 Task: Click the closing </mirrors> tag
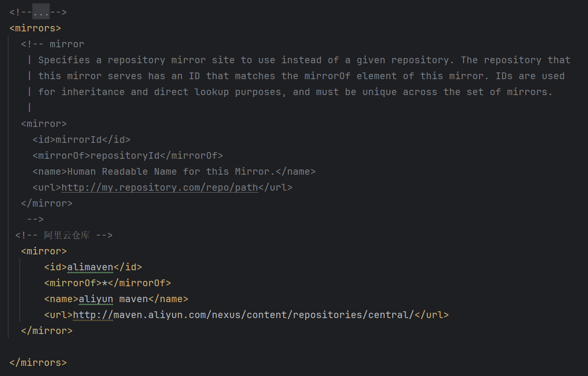click(38, 362)
